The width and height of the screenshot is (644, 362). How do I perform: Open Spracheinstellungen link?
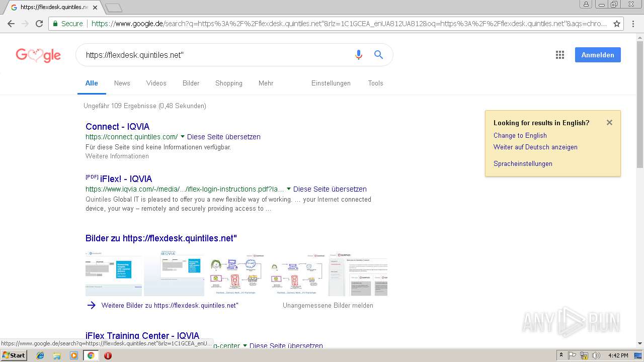point(523,163)
